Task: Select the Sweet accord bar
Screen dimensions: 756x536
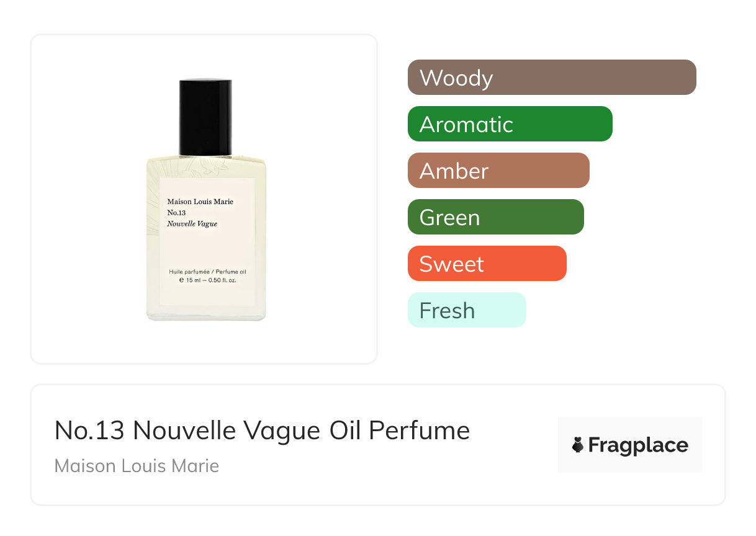Action: tap(487, 264)
